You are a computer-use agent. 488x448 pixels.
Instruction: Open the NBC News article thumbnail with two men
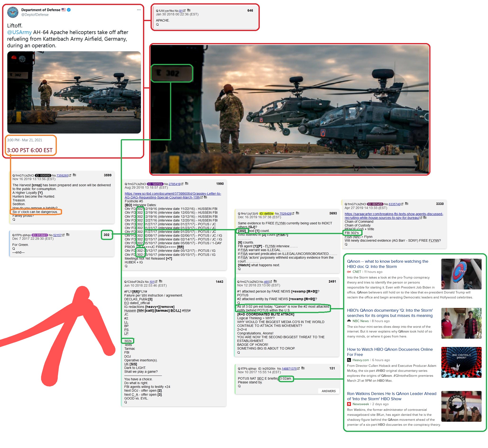(x=461, y=323)
